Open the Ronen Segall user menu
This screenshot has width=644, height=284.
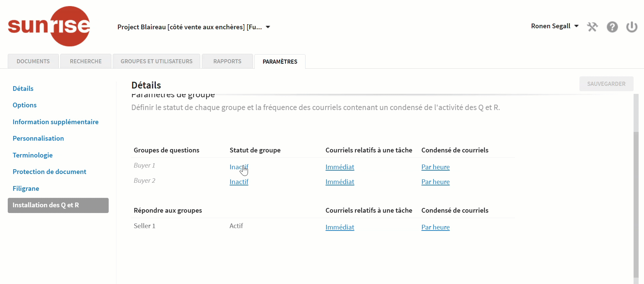(x=554, y=26)
